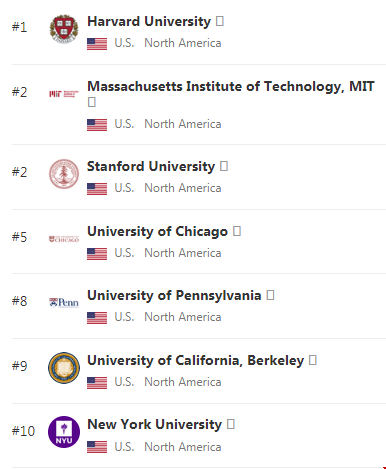Click the MIT logo
Screen dimensions: 386x469
(64, 94)
